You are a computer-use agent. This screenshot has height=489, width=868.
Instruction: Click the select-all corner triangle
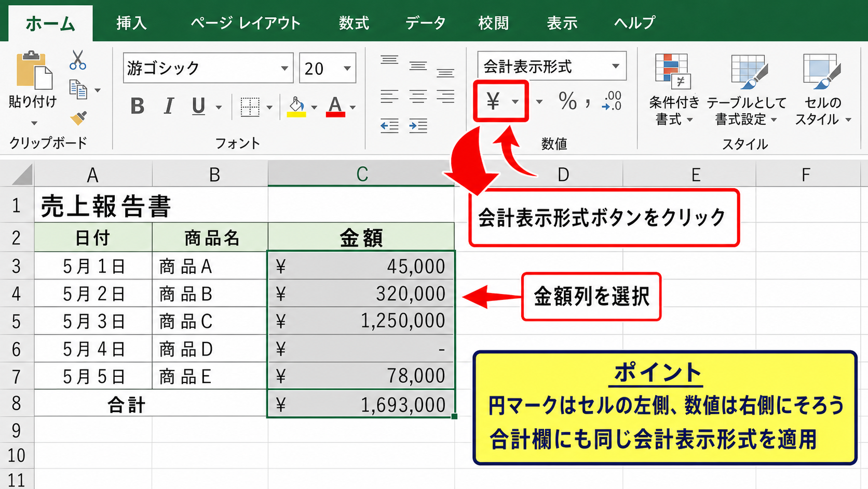(x=21, y=175)
